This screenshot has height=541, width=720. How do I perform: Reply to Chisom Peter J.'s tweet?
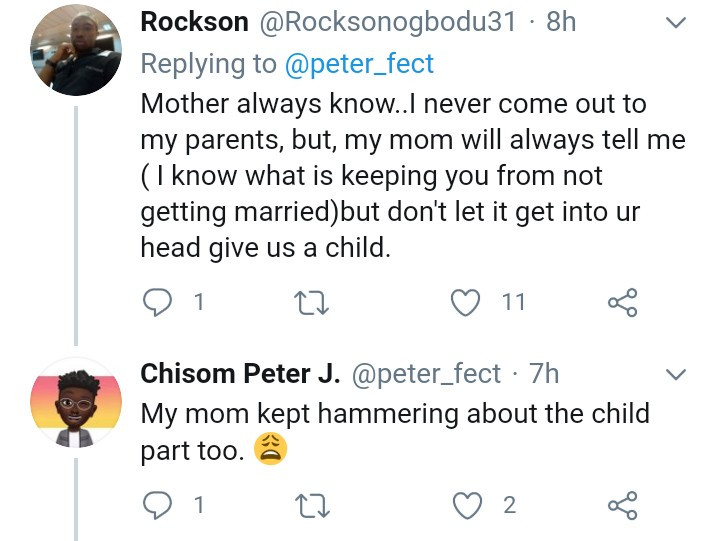point(158,505)
